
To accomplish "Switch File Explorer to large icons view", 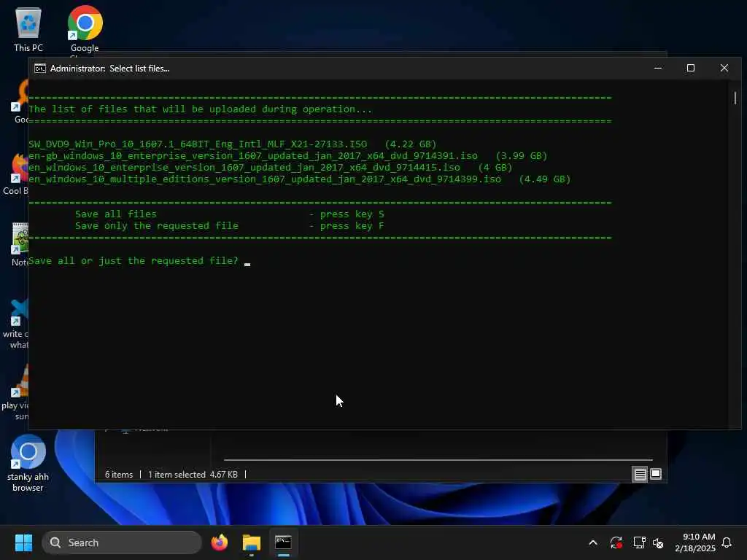I will click(x=656, y=474).
